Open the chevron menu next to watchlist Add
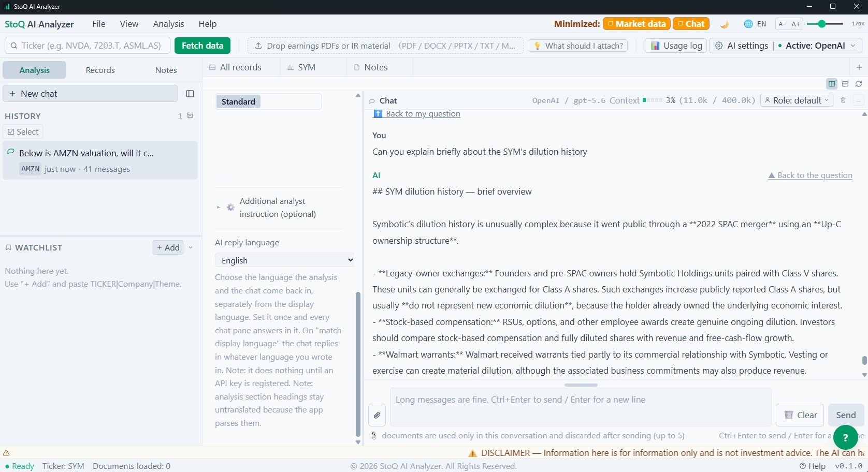The image size is (868, 472). (191, 247)
